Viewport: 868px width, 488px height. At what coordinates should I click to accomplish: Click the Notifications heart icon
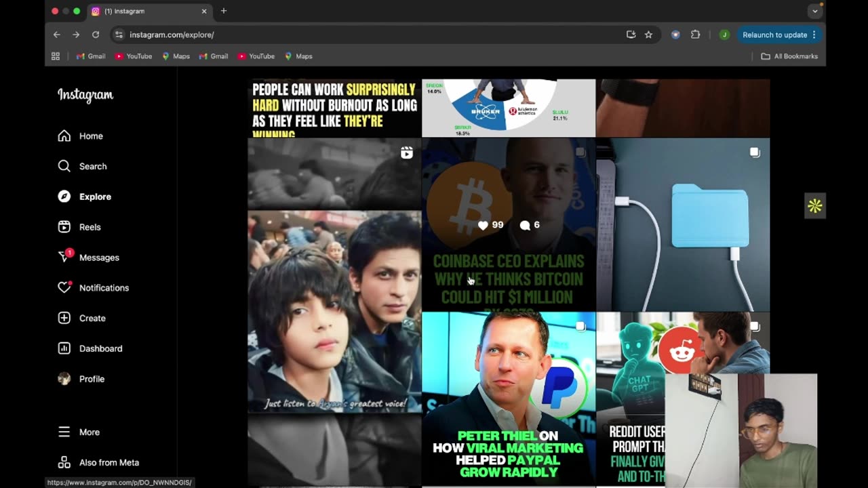[64, 287]
